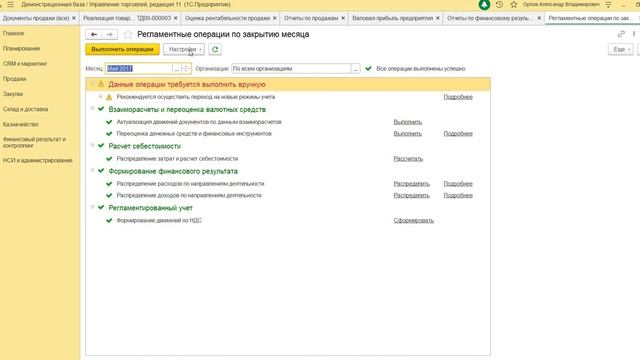
Task: Switch to Документы продажи (все) tab
Action: coord(36,18)
